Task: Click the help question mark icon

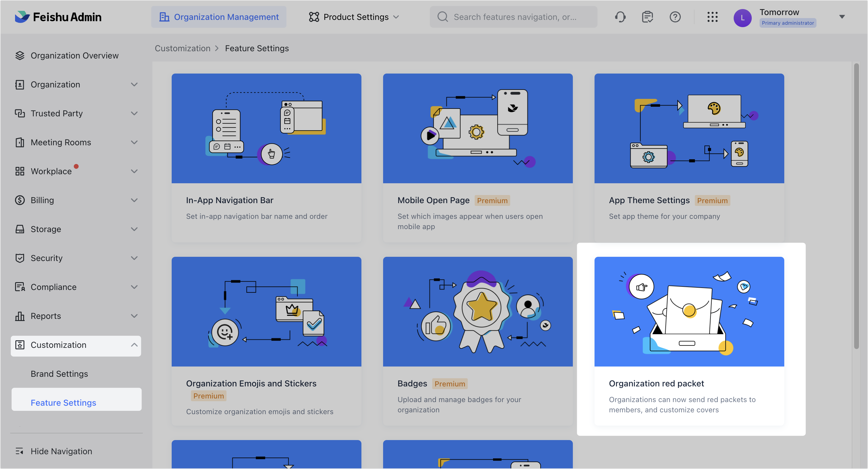Action: point(675,17)
